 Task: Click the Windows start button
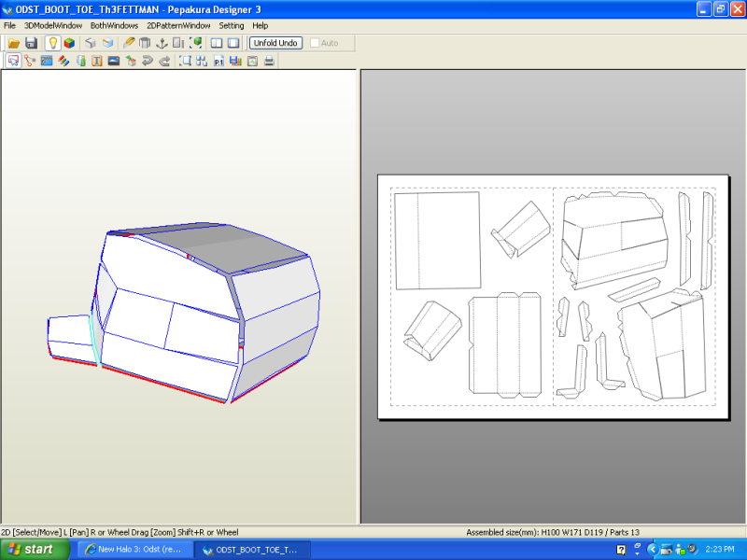[34, 550]
